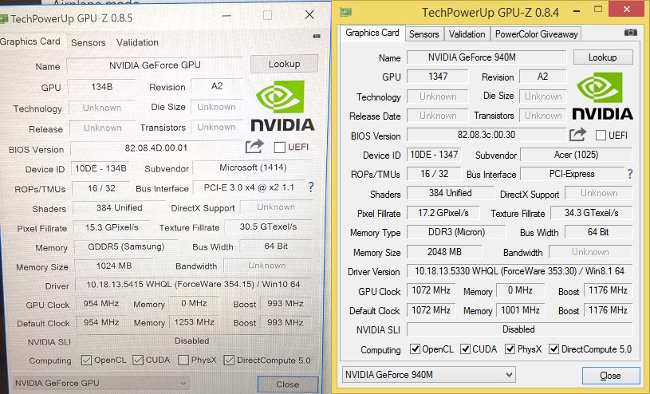Click the Memory Size value 2048 MB

pyautogui.click(x=444, y=252)
